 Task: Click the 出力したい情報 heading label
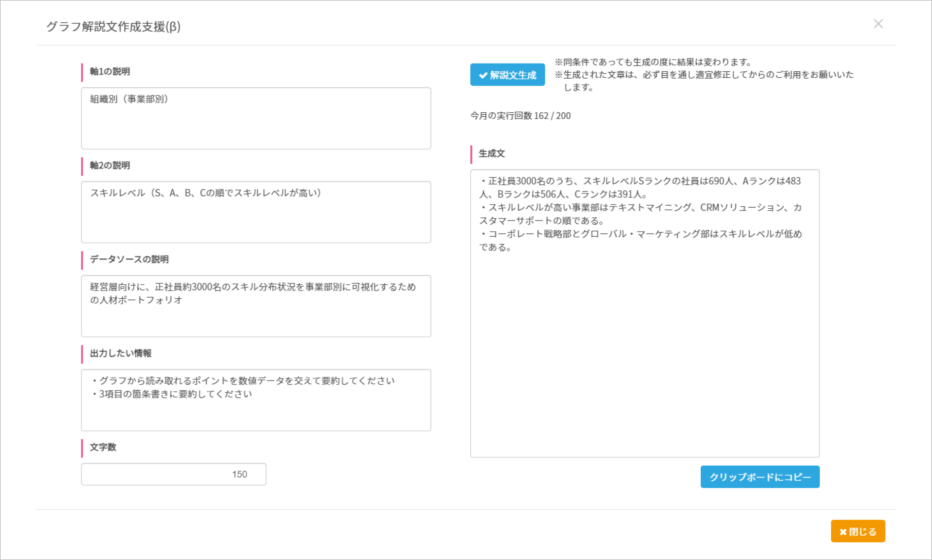(121, 353)
